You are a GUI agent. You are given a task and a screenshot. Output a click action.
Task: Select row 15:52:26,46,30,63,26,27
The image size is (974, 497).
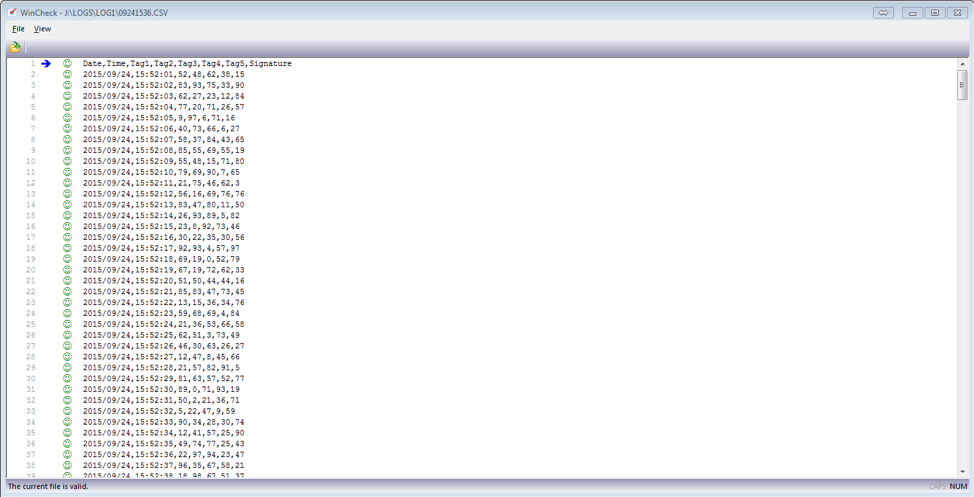(x=163, y=346)
